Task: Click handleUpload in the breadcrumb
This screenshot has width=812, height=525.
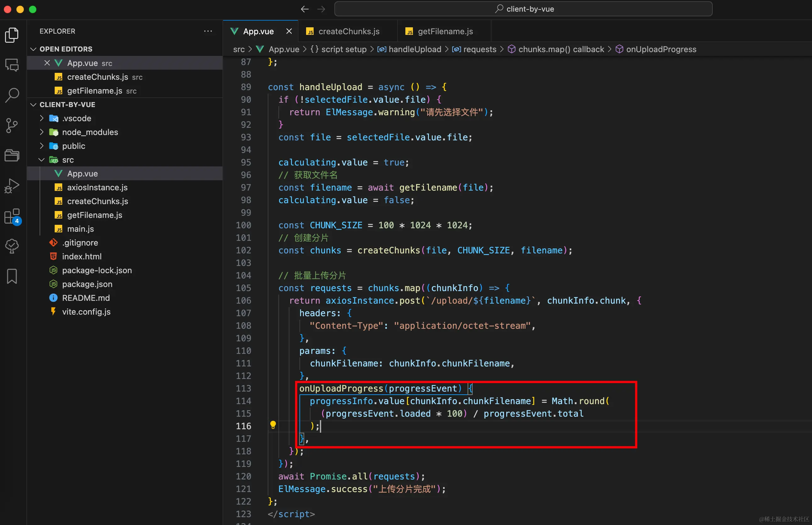Action: pos(414,49)
